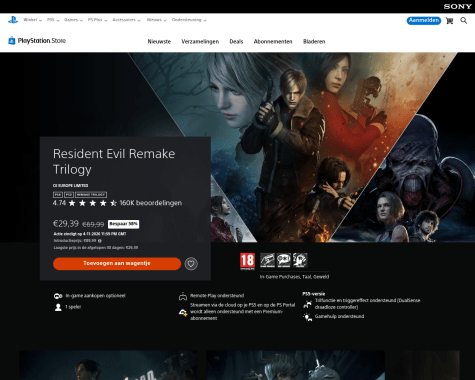Open the PlayStation logo home link
The height and width of the screenshot is (380, 475).
(x=13, y=20)
